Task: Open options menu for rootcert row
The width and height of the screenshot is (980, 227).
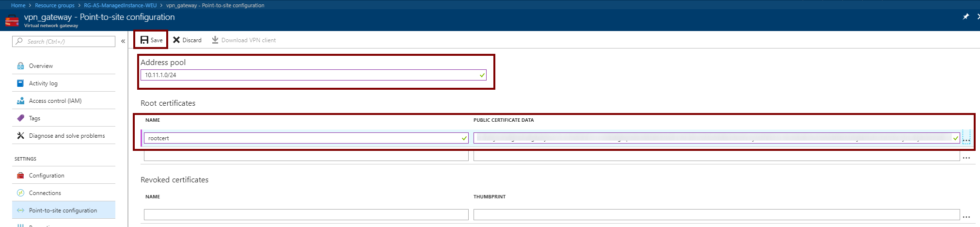Action: tap(966, 139)
